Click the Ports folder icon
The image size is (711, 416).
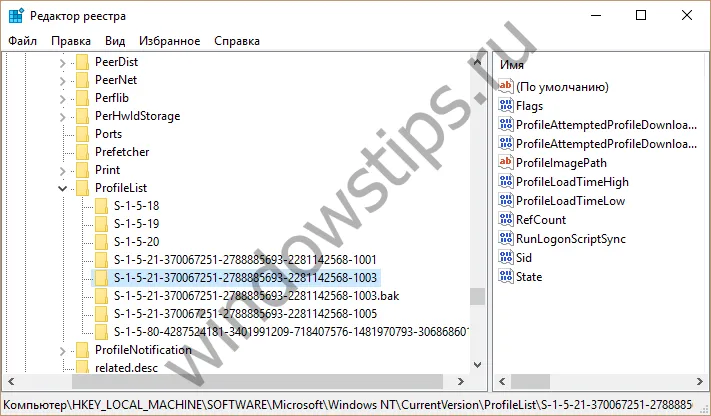point(83,134)
